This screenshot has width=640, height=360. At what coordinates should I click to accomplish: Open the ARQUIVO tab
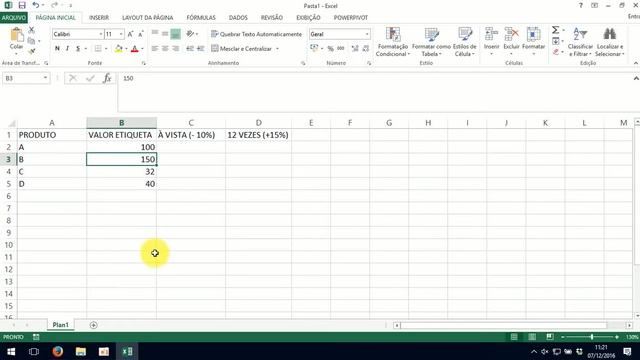point(14,18)
